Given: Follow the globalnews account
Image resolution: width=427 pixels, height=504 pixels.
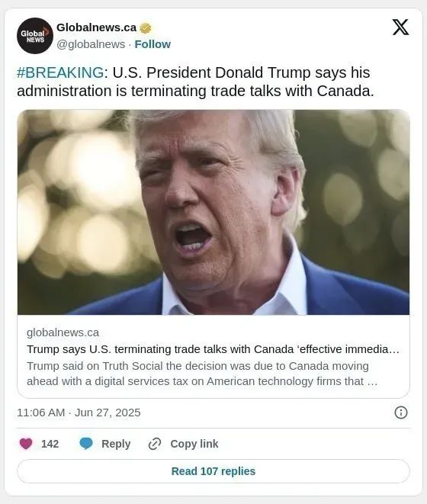Looking at the screenshot, I should click(152, 44).
